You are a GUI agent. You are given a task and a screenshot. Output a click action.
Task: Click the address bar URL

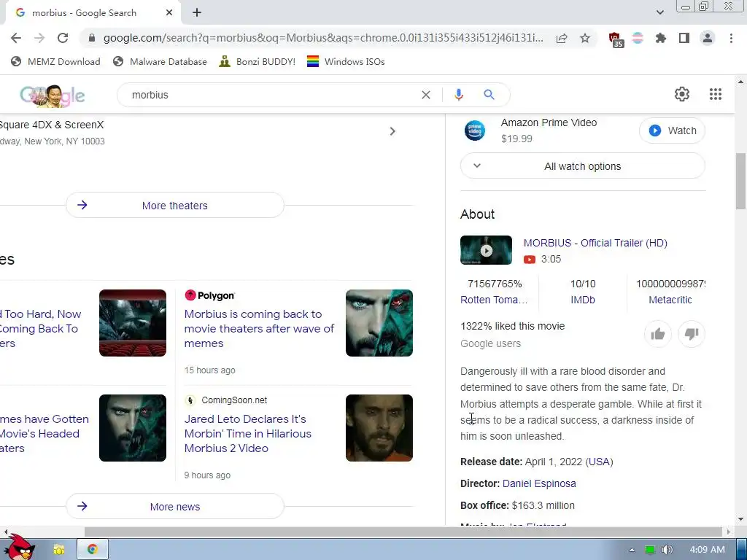323,38
